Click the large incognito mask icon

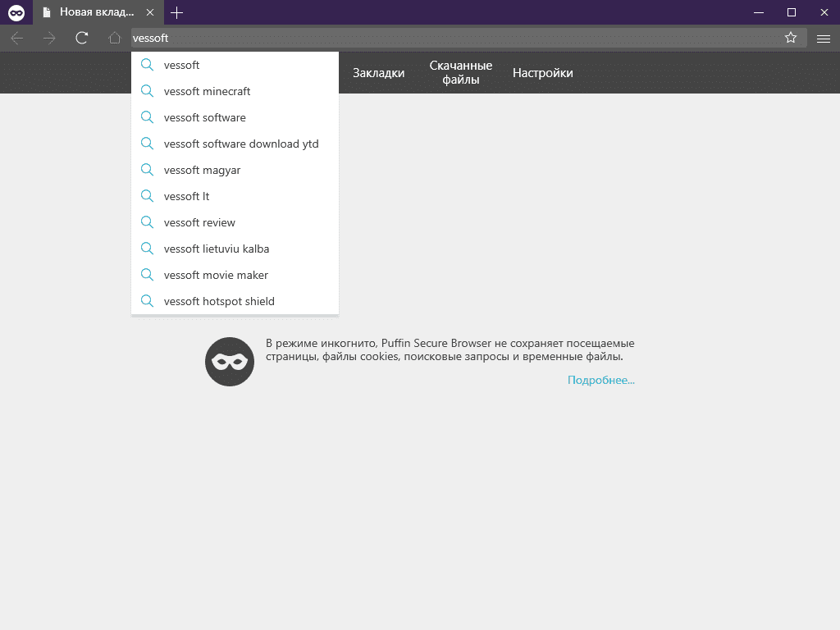[230, 362]
